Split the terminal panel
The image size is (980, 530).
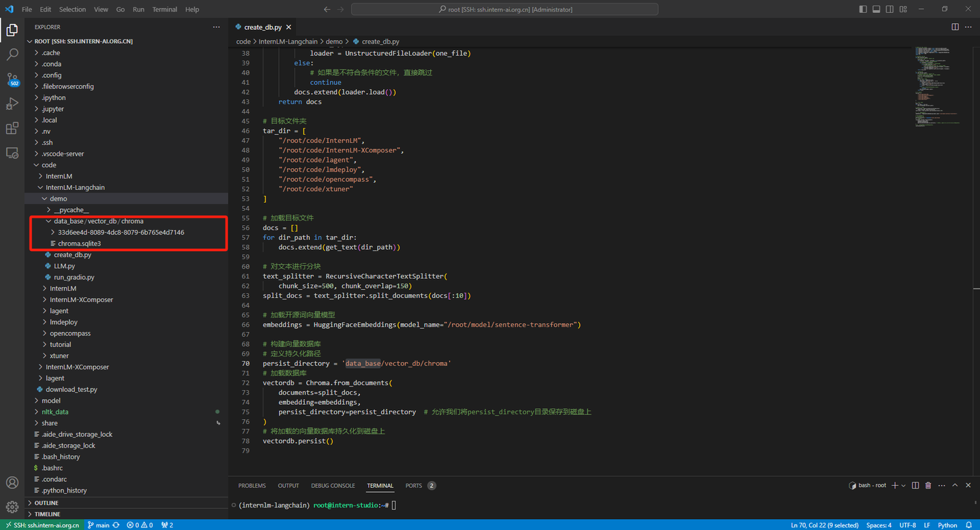pos(915,485)
